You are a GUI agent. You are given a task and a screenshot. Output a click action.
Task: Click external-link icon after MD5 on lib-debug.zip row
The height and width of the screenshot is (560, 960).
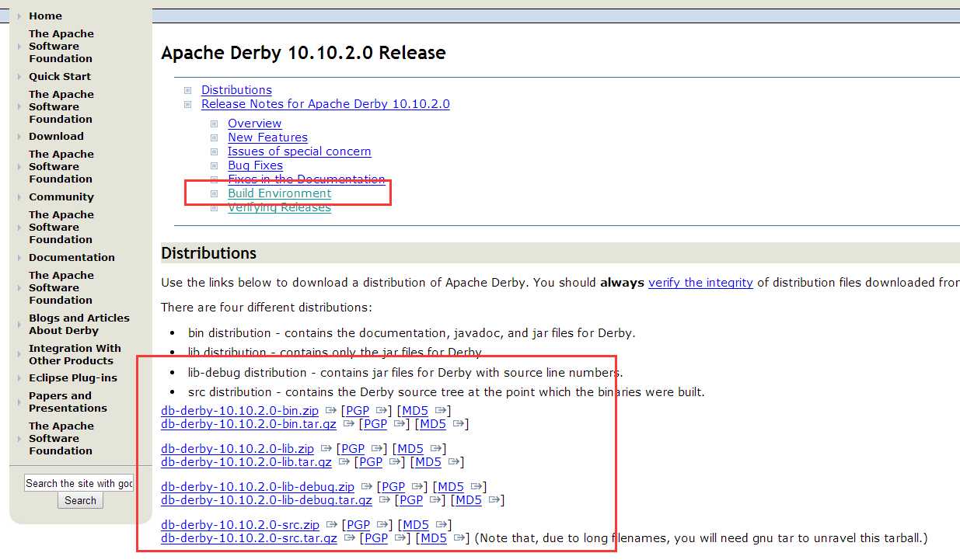click(x=477, y=486)
